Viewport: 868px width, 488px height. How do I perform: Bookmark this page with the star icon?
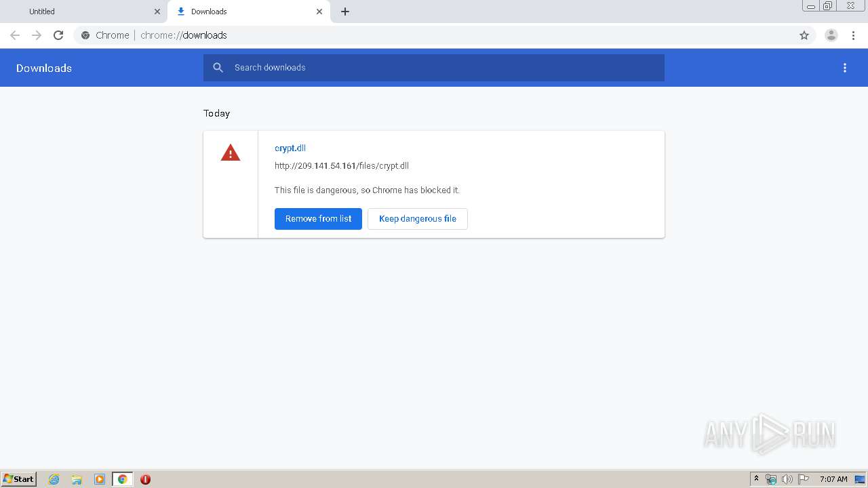tap(804, 35)
